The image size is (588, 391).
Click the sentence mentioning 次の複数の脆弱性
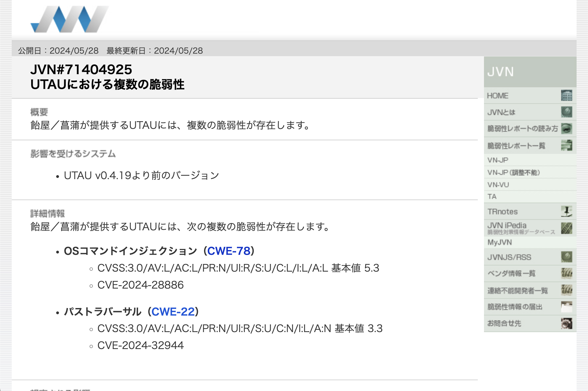coord(180,227)
